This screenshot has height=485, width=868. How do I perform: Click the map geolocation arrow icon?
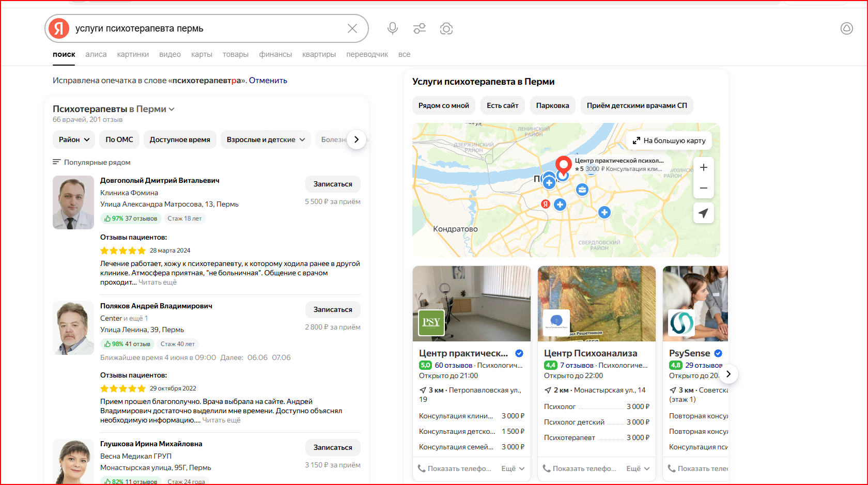[703, 213]
